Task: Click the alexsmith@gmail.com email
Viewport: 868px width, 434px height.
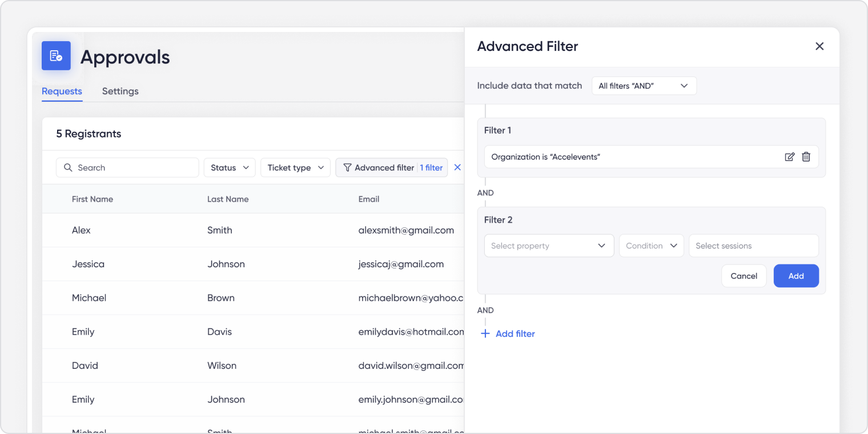Action: pyautogui.click(x=406, y=230)
